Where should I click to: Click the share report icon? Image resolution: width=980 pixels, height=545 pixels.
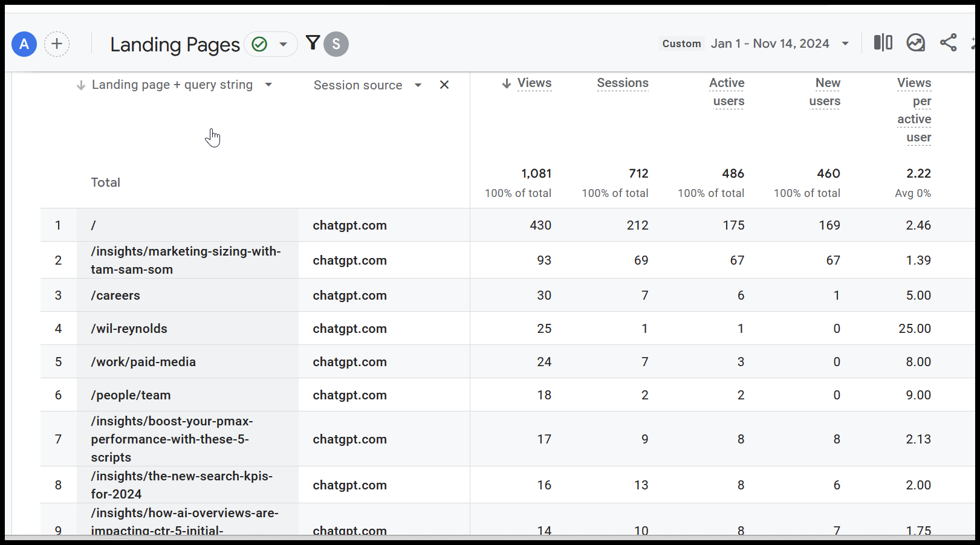(948, 43)
